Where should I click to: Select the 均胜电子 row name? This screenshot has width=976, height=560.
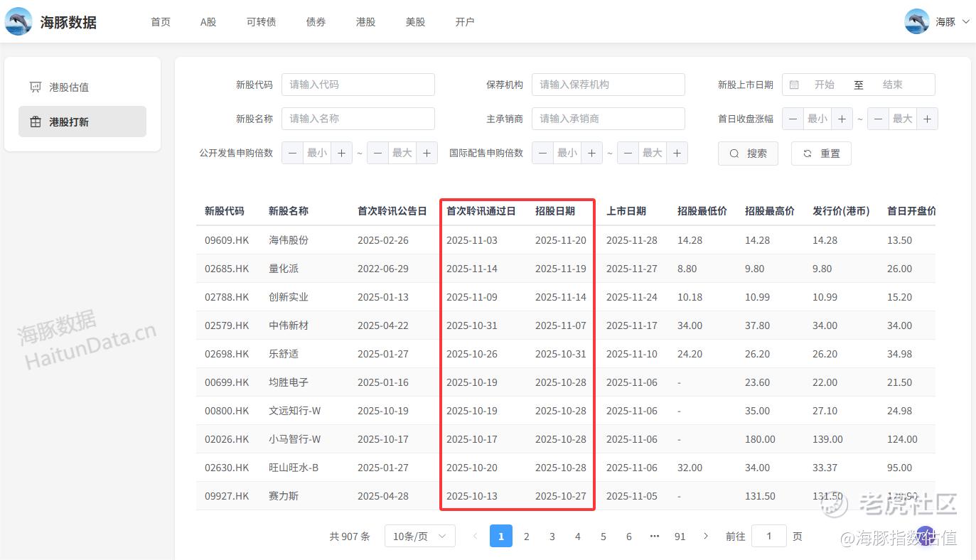pos(289,382)
